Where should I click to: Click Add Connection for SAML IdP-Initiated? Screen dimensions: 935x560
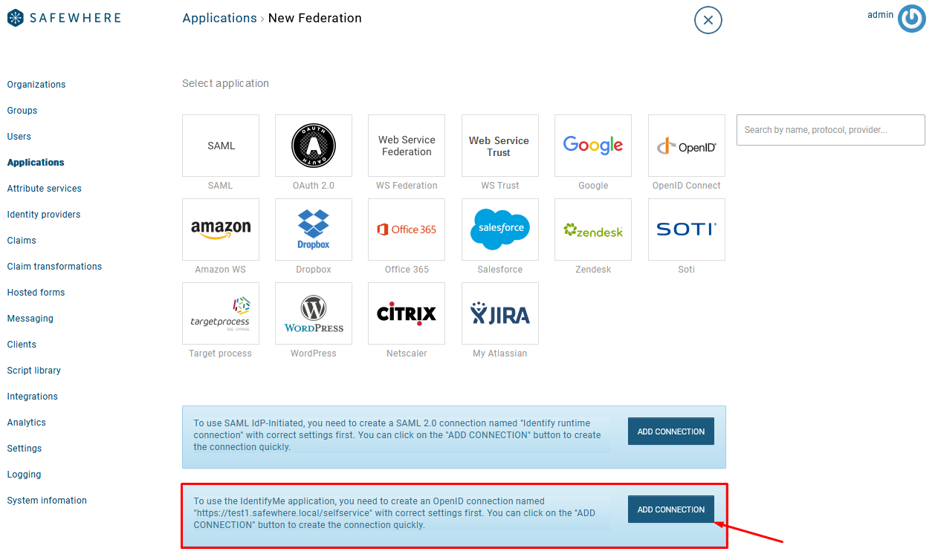pyautogui.click(x=670, y=432)
